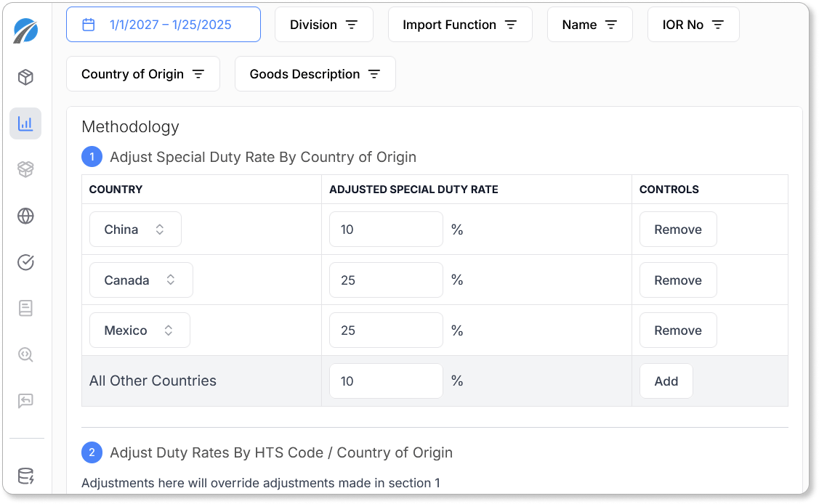The width and height of the screenshot is (819, 504).
Task: Open the document page sidebar icon
Action: click(25, 308)
